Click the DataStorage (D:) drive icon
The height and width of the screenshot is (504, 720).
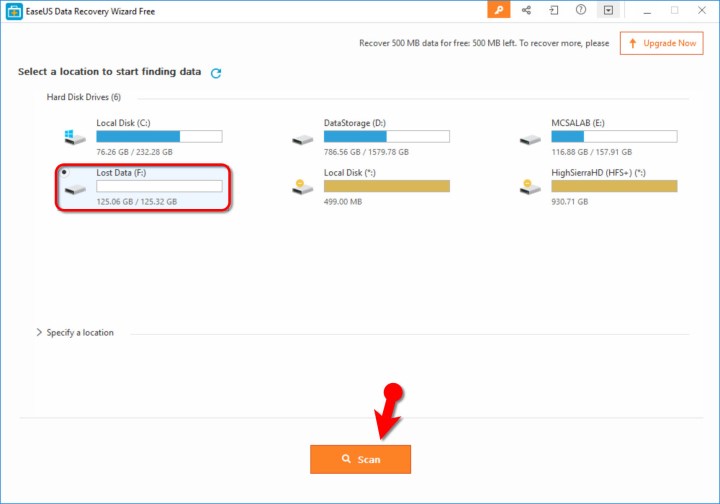click(300, 137)
